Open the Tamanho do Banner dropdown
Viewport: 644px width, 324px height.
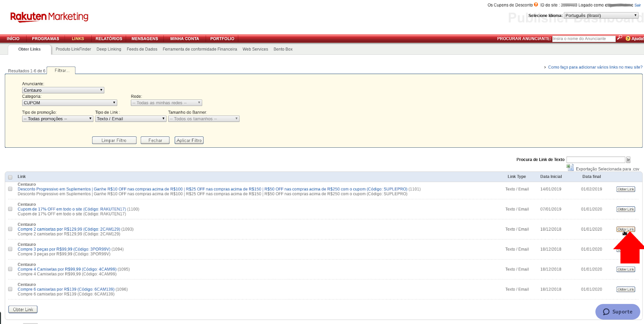(x=204, y=119)
